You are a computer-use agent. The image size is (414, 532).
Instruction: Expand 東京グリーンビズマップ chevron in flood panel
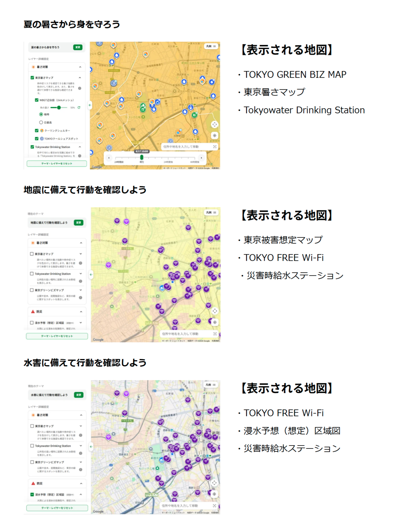coord(81,462)
